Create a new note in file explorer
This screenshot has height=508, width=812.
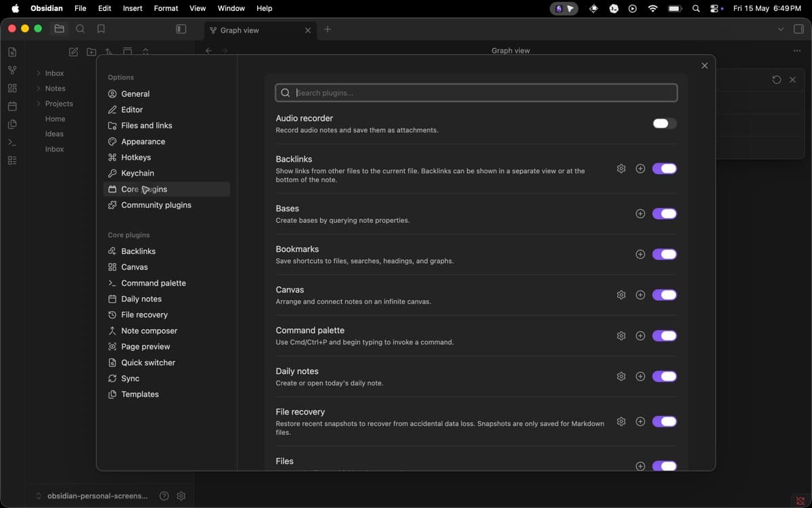(x=73, y=52)
